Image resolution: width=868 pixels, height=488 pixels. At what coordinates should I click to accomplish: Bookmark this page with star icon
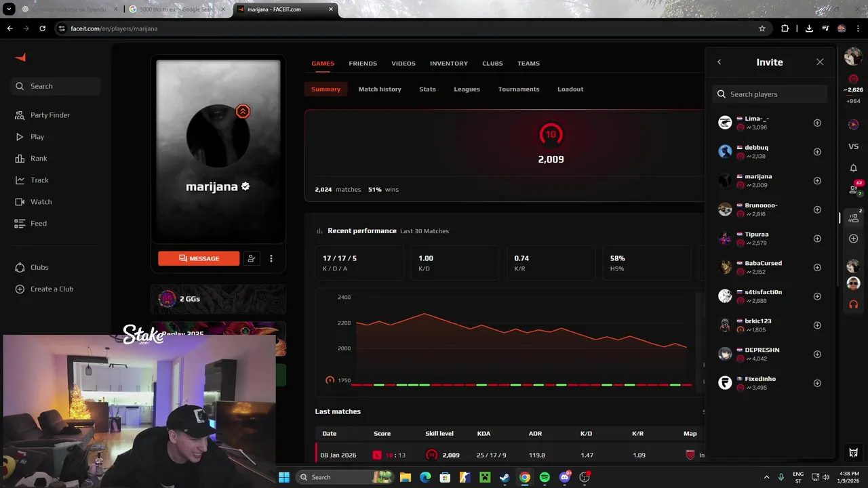coord(762,28)
